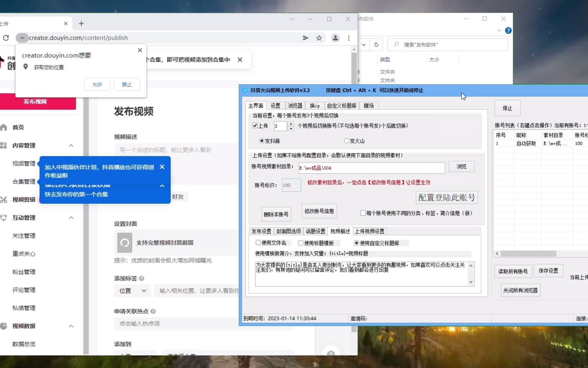Click the 首页 home icon in sidebar

[x=3, y=127]
